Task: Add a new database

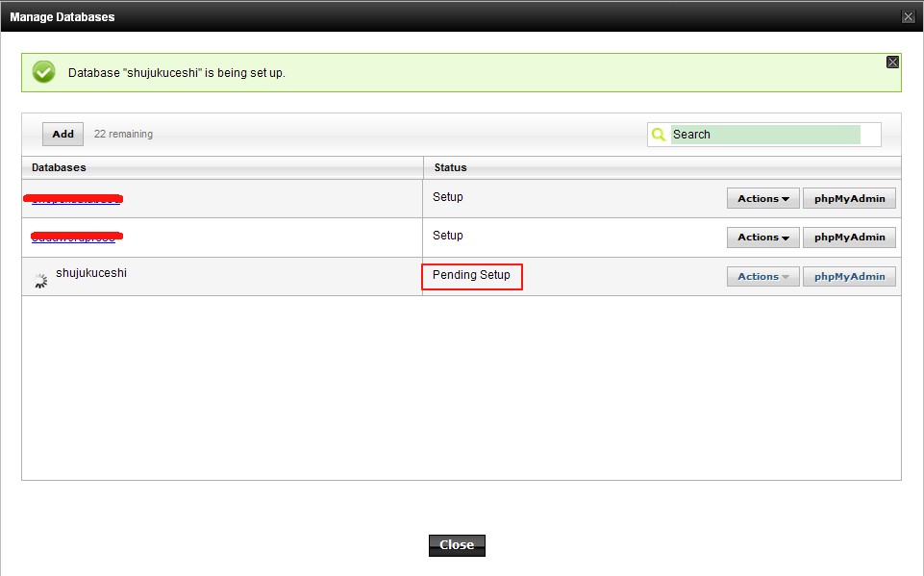Action: click(x=62, y=134)
